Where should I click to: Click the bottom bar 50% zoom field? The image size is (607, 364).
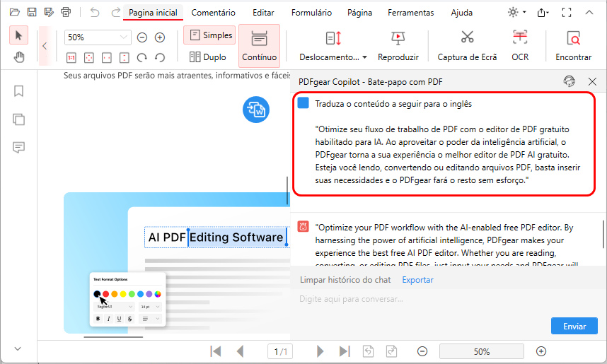pos(482,351)
